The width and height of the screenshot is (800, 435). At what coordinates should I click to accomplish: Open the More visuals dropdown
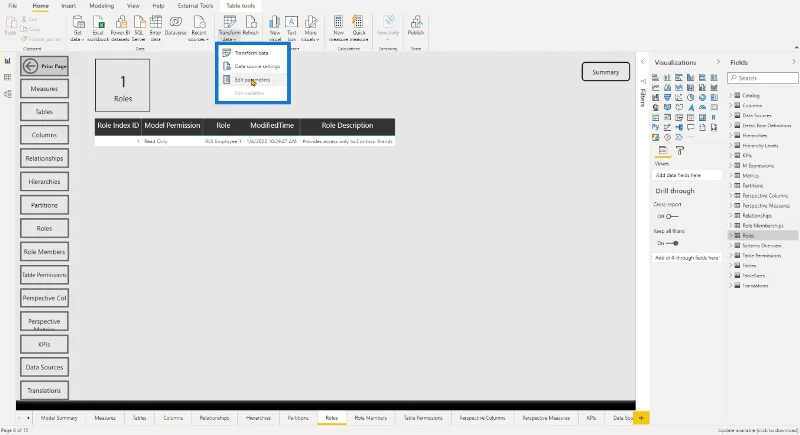click(x=310, y=28)
